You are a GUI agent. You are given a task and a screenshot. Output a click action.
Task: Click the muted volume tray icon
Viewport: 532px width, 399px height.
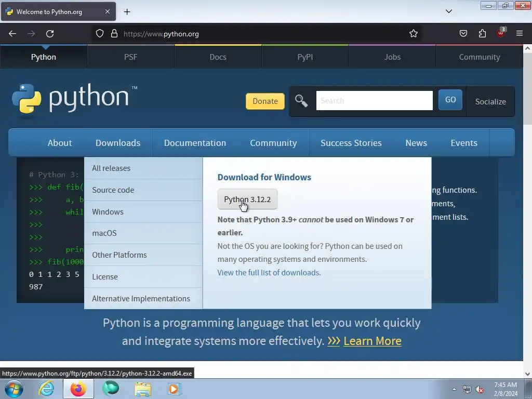[480, 390]
